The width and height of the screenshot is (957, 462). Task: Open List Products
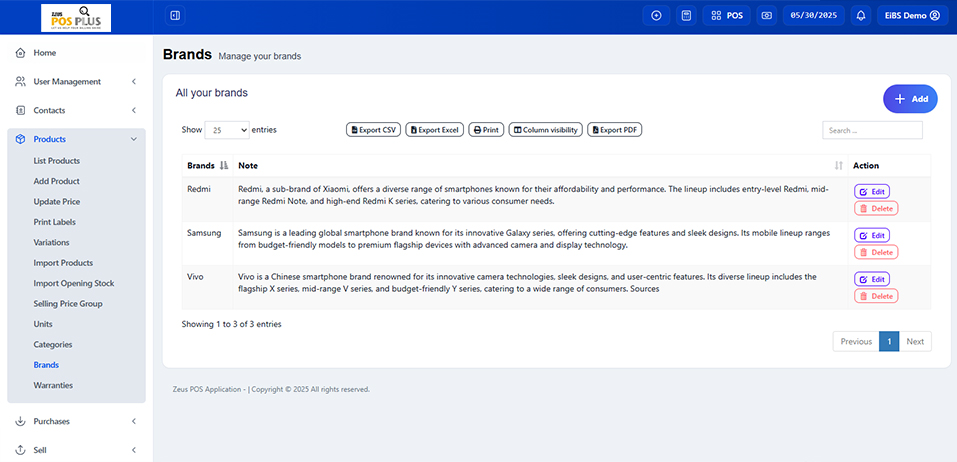point(57,161)
